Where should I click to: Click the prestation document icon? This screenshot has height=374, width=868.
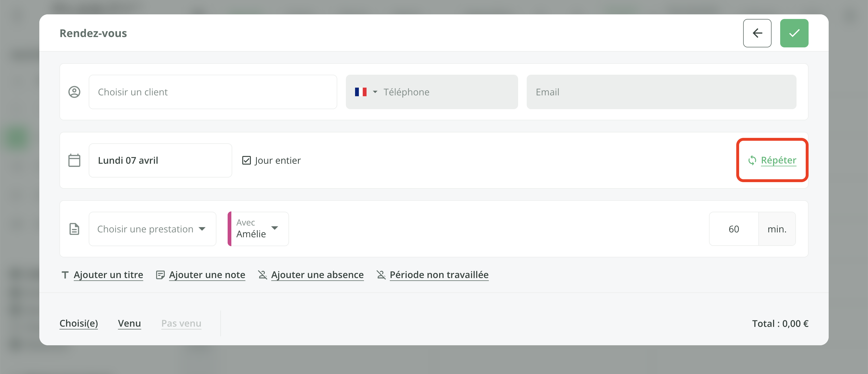pos(74,229)
